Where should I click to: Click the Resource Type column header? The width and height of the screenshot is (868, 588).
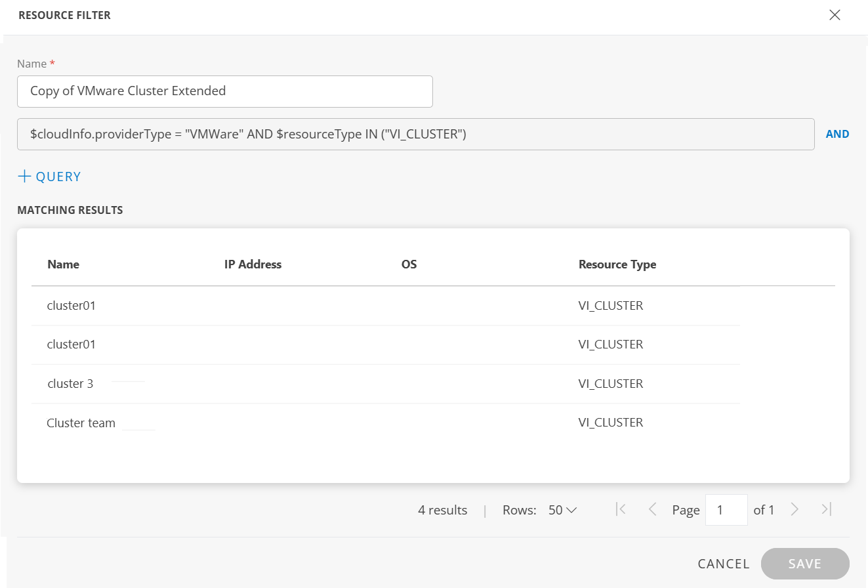point(617,264)
